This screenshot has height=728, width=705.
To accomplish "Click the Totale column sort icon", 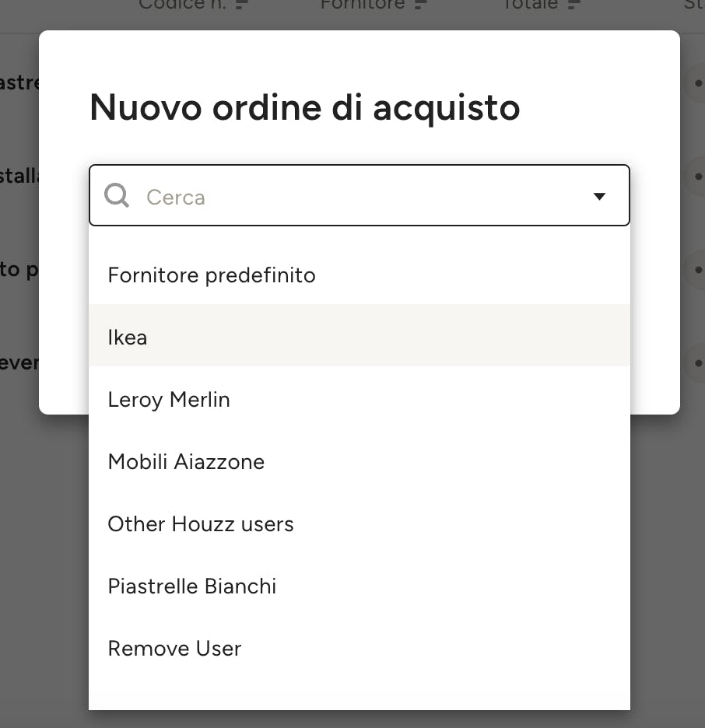I will point(574,4).
